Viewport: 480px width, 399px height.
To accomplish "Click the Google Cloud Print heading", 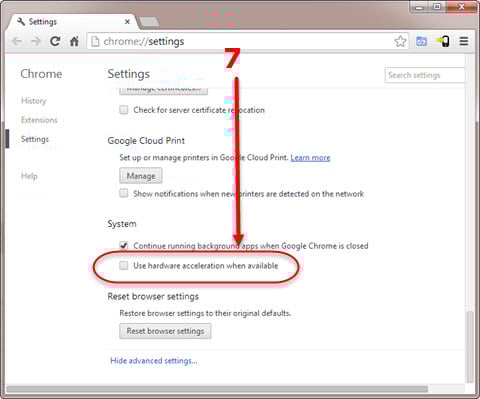I will click(x=146, y=141).
